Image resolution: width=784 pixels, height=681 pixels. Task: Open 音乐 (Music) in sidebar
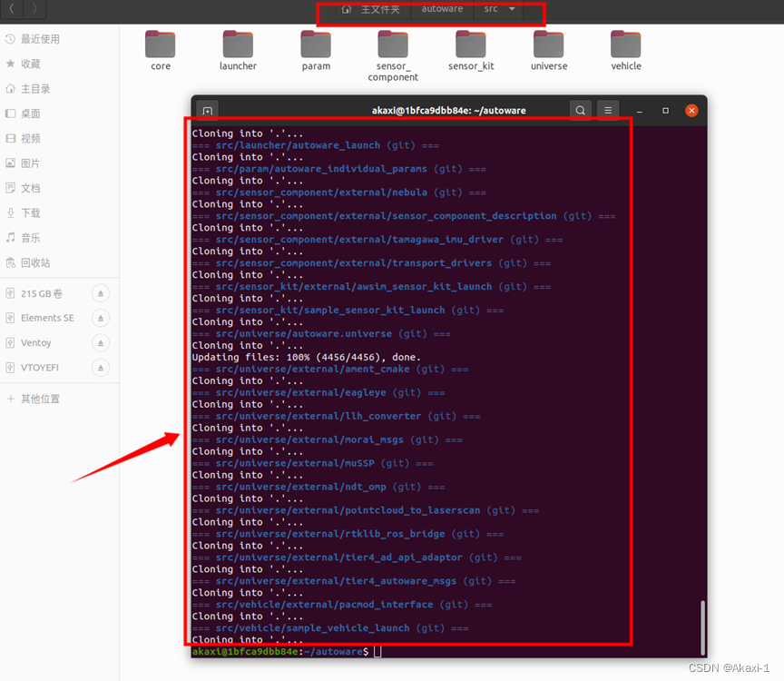[60, 238]
